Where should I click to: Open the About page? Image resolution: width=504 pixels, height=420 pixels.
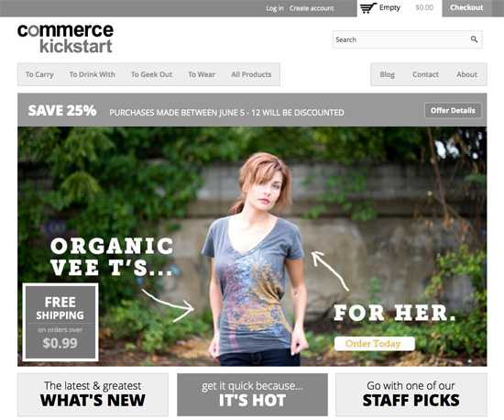point(466,74)
